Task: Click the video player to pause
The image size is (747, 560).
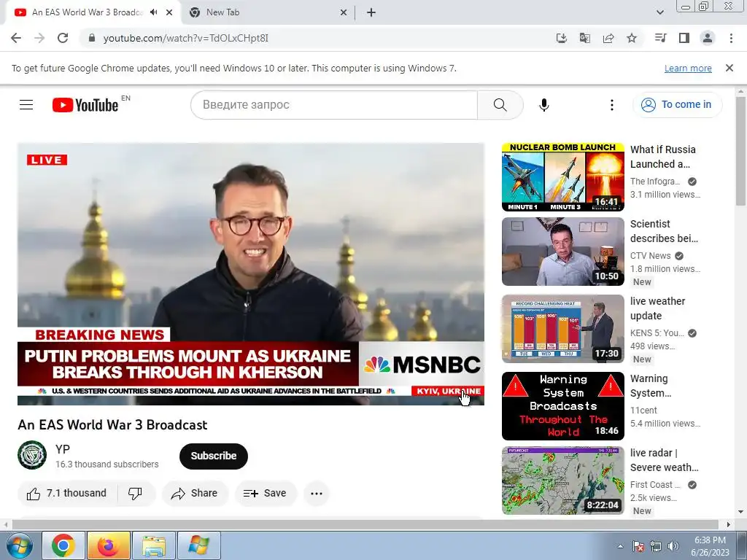Action: click(x=251, y=274)
